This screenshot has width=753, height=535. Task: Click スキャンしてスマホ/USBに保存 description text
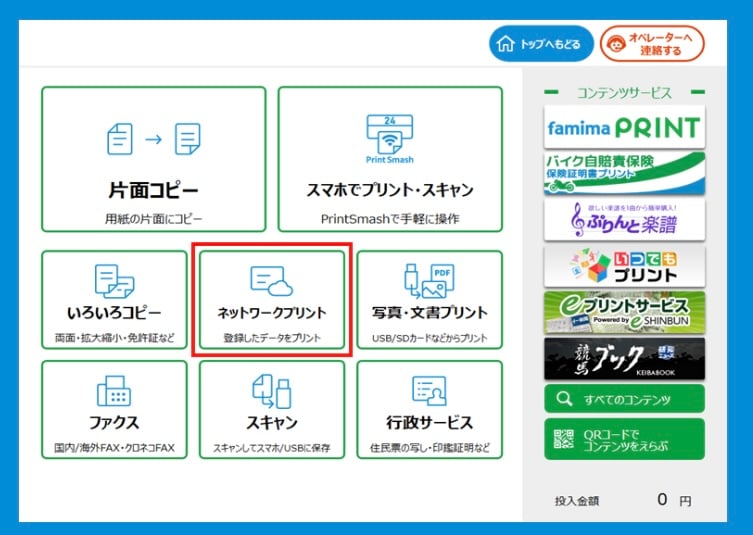[272, 448]
